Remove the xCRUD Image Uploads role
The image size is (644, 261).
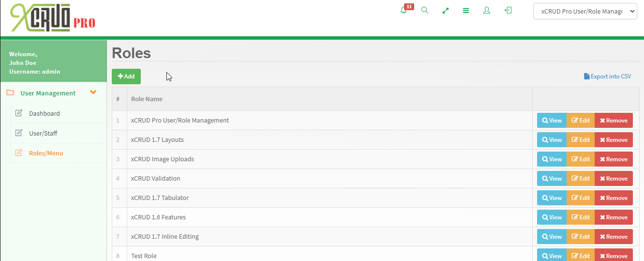coord(614,159)
